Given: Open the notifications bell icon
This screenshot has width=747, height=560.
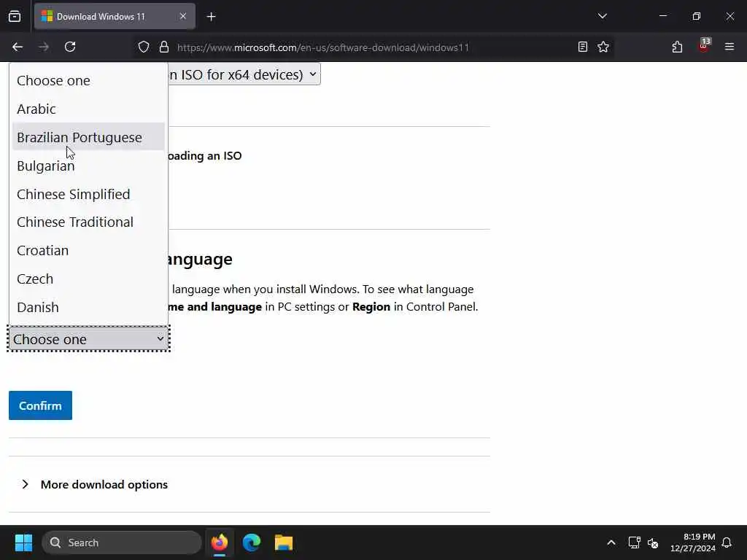Looking at the screenshot, I should click(x=727, y=542).
